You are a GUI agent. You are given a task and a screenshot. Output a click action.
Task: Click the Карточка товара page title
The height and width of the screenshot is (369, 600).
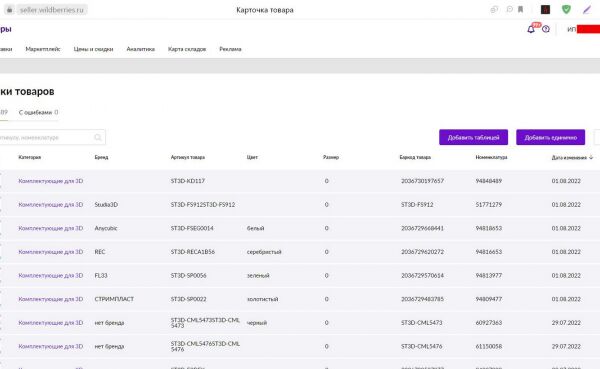tap(265, 10)
